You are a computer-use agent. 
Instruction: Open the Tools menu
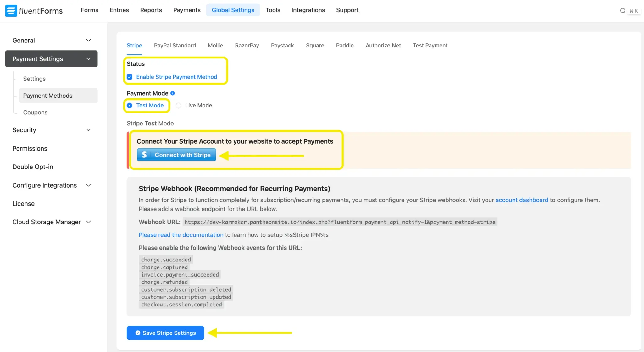(x=273, y=10)
